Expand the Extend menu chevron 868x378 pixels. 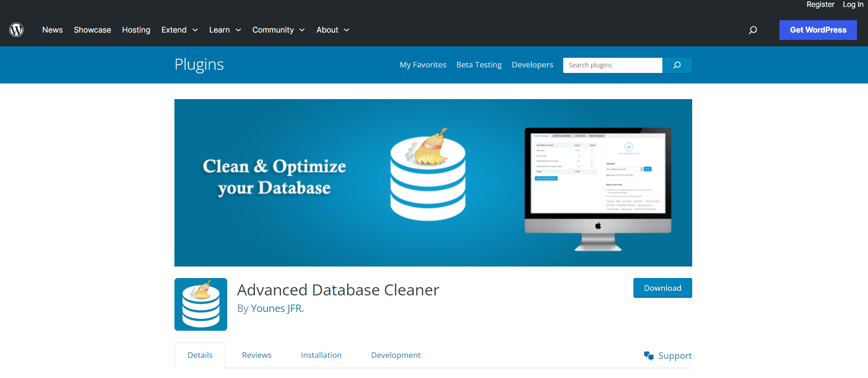point(195,30)
